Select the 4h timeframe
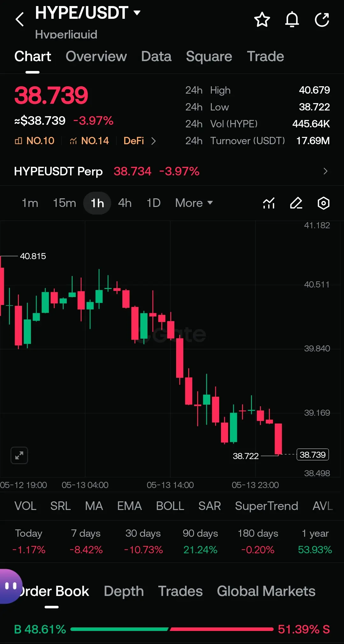This screenshot has height=644, width=344. click(x=125, y=203)
